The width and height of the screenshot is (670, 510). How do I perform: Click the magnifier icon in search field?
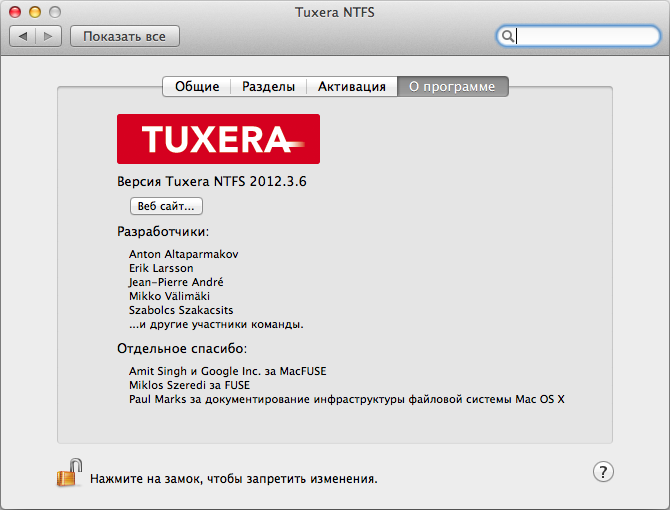507,36
